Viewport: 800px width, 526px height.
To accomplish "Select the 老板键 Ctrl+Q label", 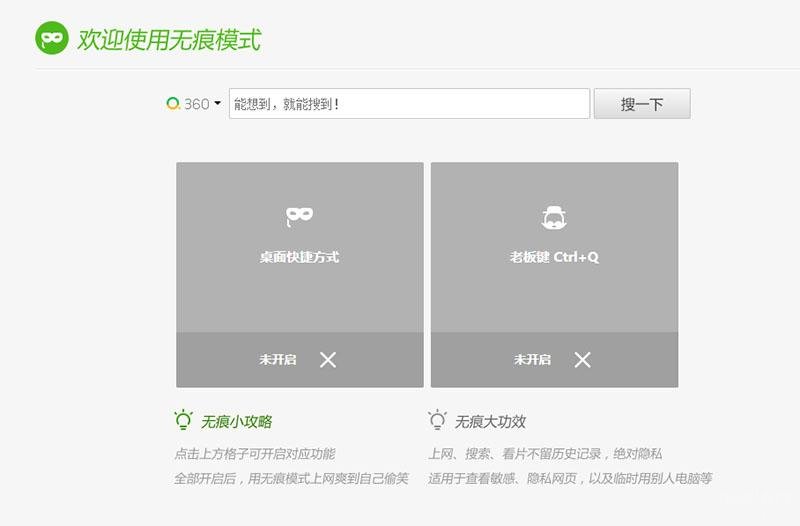I will [554, 257].
